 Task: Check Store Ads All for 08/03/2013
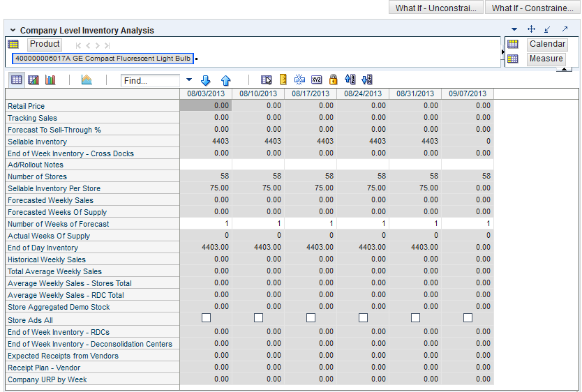click(x=206, y=318)
